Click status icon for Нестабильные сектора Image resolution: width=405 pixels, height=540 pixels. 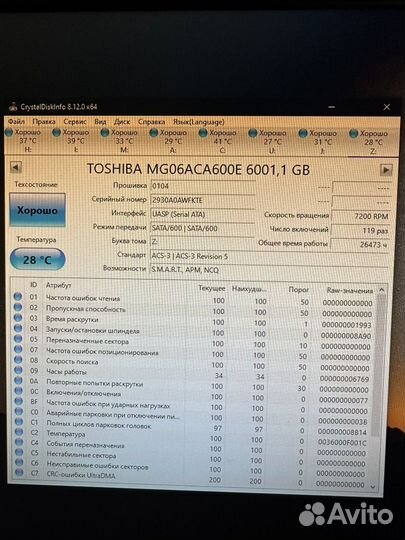pyautogui.click(x=19, y=452)
